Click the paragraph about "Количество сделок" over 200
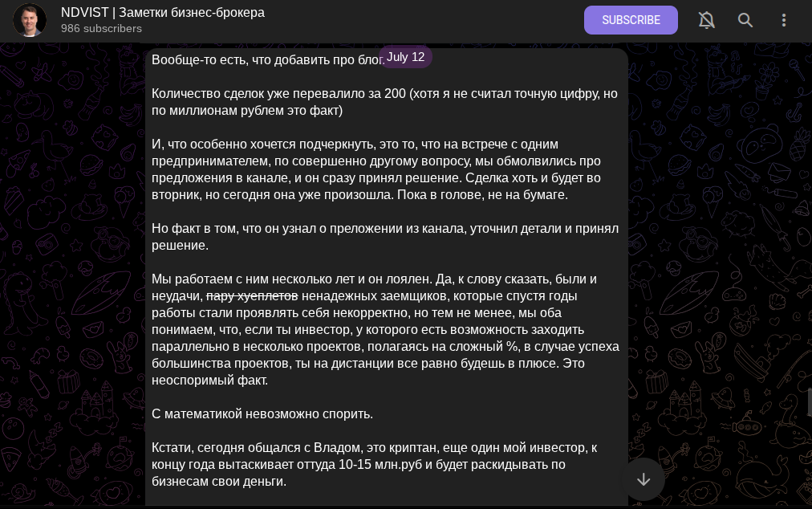Viewport: 812px width, 509px height. pos(384,102)
